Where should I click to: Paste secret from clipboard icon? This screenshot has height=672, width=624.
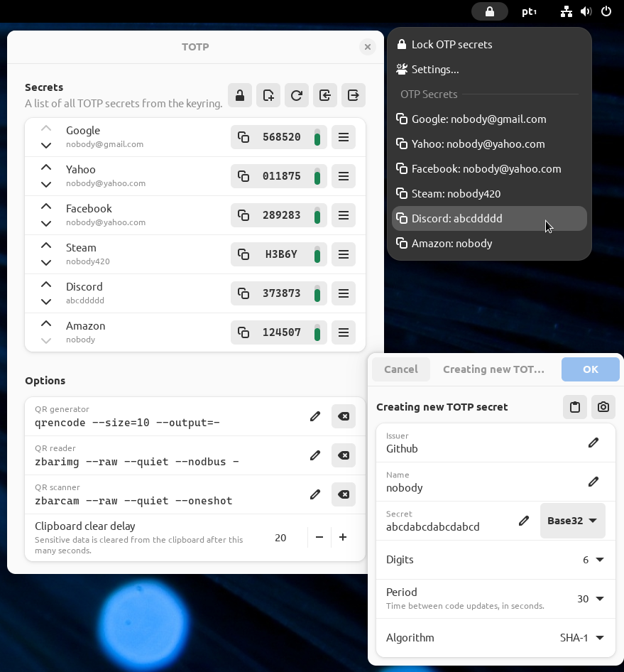tap(575, 407)
